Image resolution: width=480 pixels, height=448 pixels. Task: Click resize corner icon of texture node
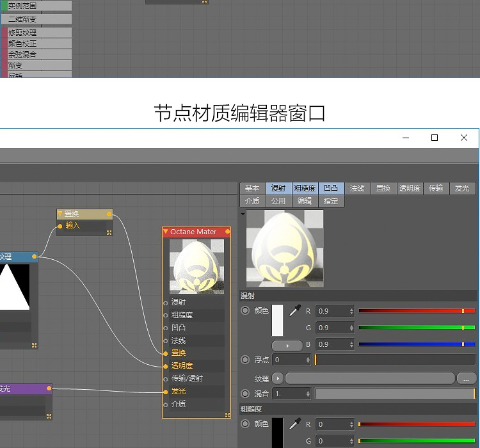coord(35,346)
